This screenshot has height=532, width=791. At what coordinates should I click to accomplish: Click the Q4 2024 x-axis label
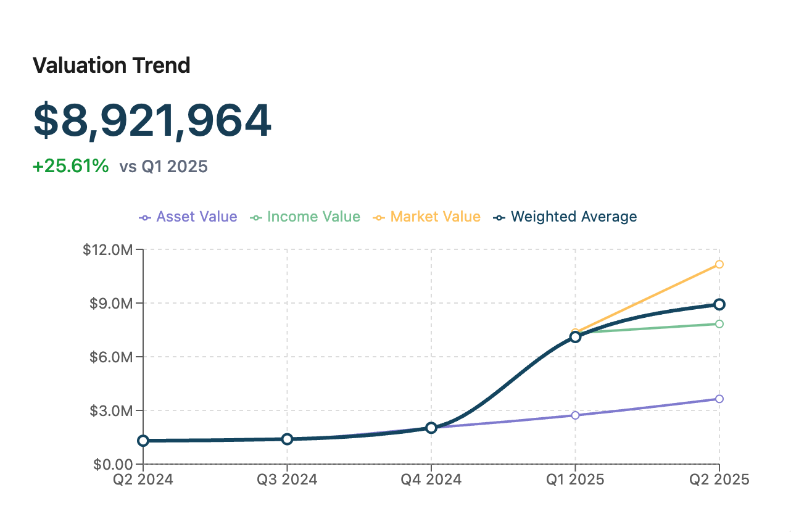tap(431, 480)
